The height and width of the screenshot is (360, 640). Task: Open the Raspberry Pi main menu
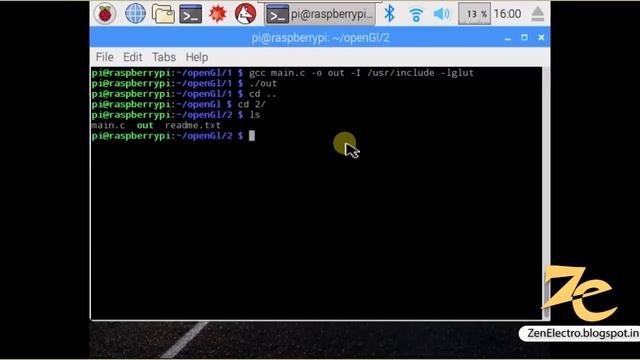(x=105, y=14)
